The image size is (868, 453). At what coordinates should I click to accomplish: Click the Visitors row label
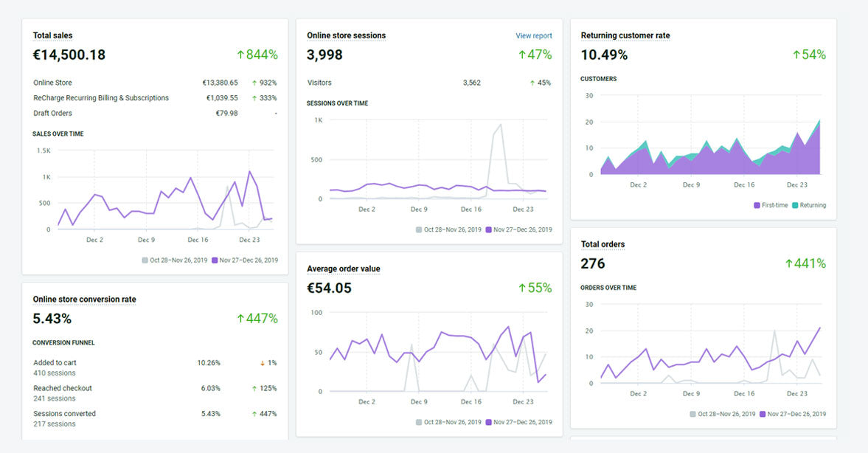[x=319, y=83]
